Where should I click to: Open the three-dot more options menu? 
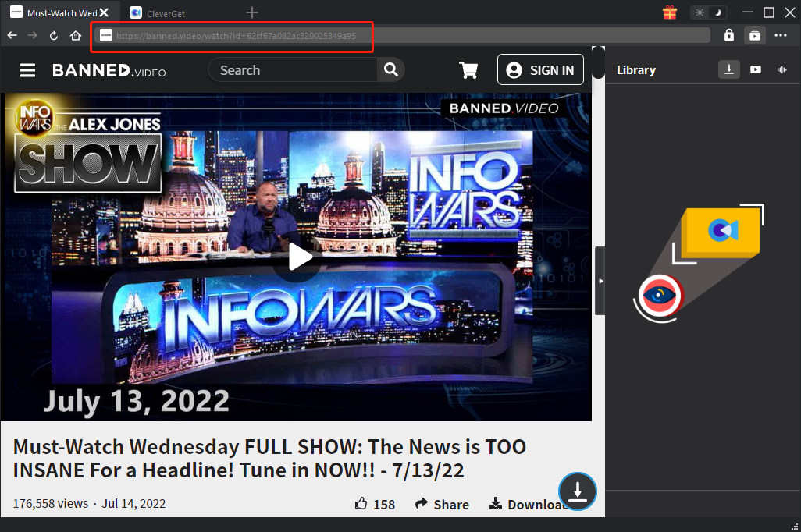point(781,35)
